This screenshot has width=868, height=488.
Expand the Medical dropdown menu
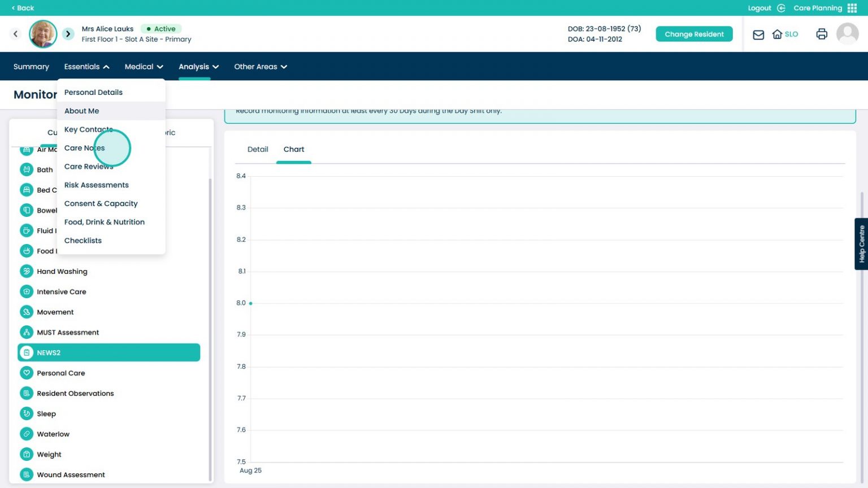144,66
